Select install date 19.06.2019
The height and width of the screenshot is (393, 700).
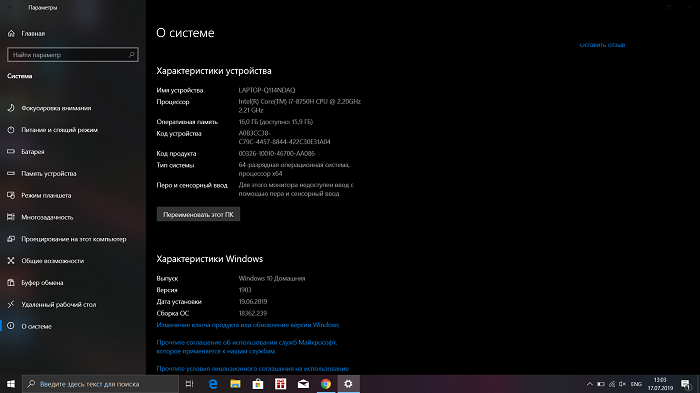(253, 302)
